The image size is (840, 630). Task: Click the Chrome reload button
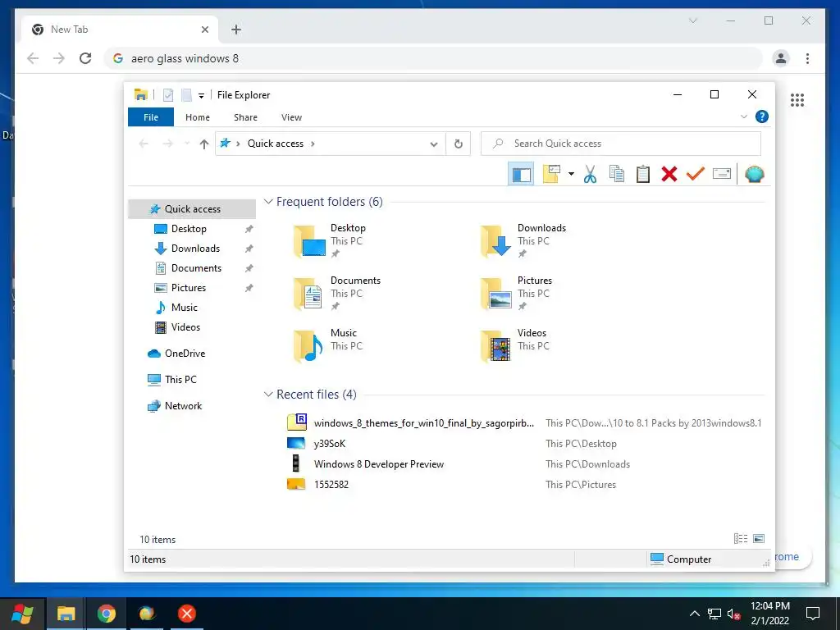pyautogui.click(x=85, y=58)
